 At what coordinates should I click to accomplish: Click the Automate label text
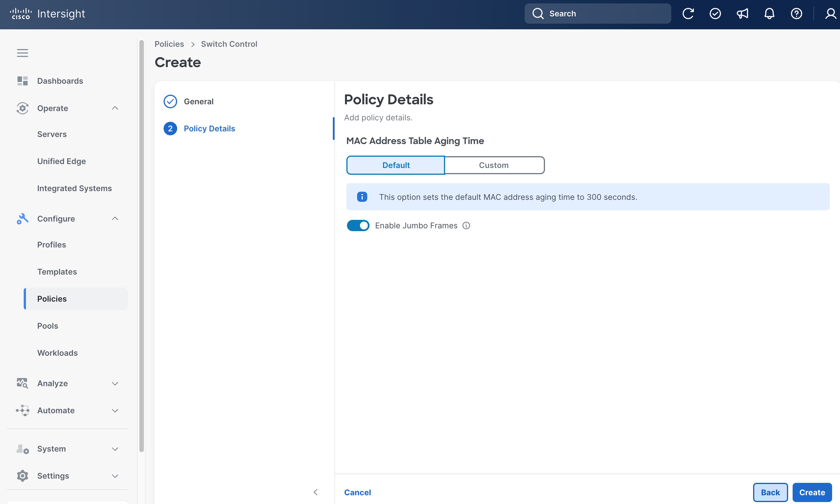tap(56, 410)
